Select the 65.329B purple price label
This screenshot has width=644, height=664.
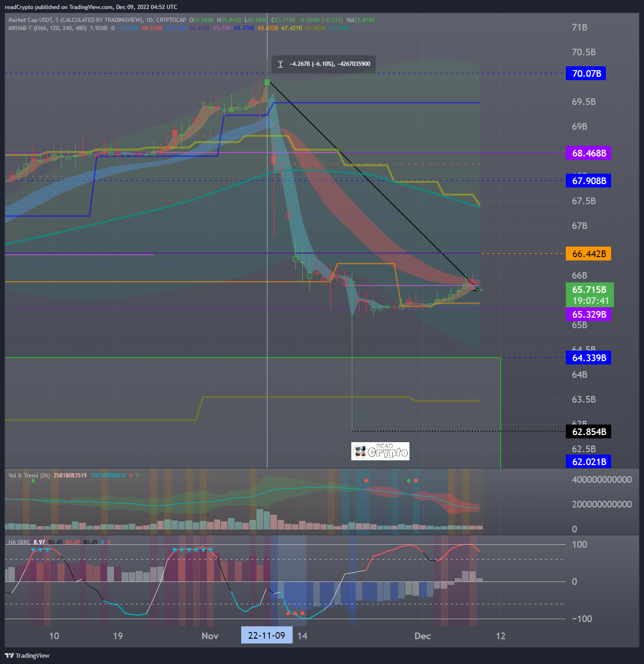tap(588, 314)
